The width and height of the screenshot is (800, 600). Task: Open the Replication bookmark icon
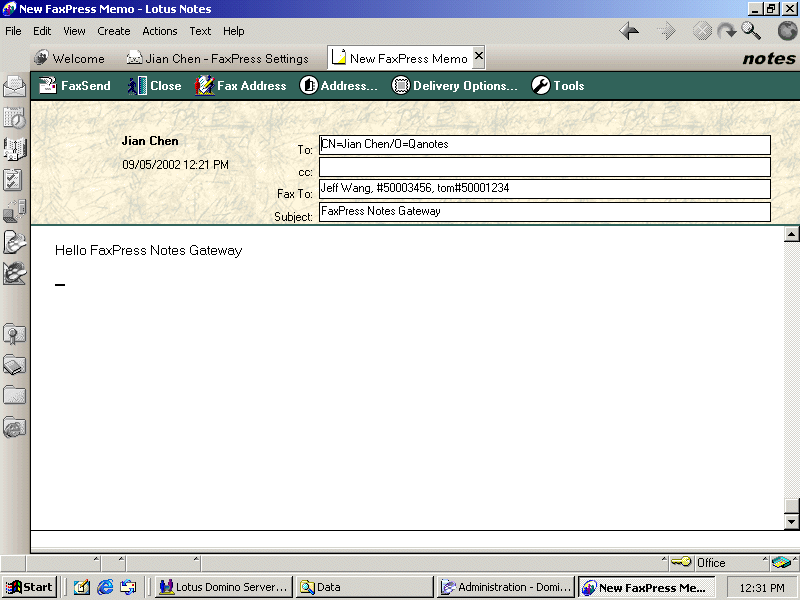point(14,211)
